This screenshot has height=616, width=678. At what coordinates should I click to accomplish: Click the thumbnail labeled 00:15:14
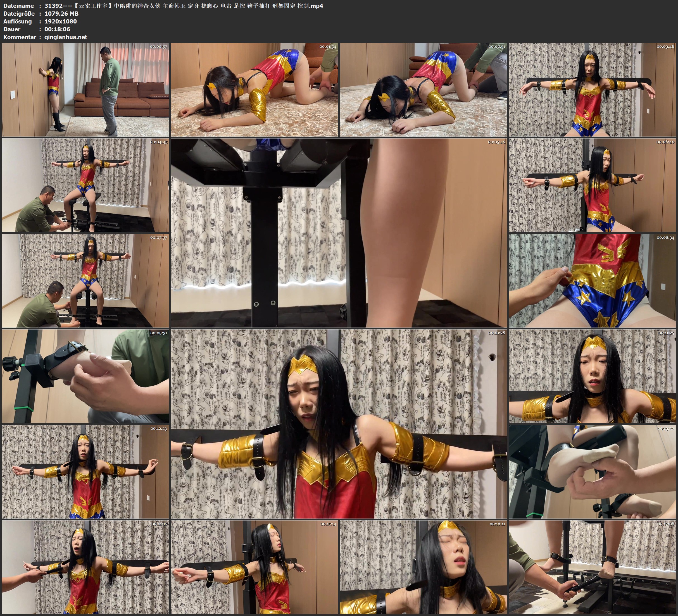pos(254,567)
